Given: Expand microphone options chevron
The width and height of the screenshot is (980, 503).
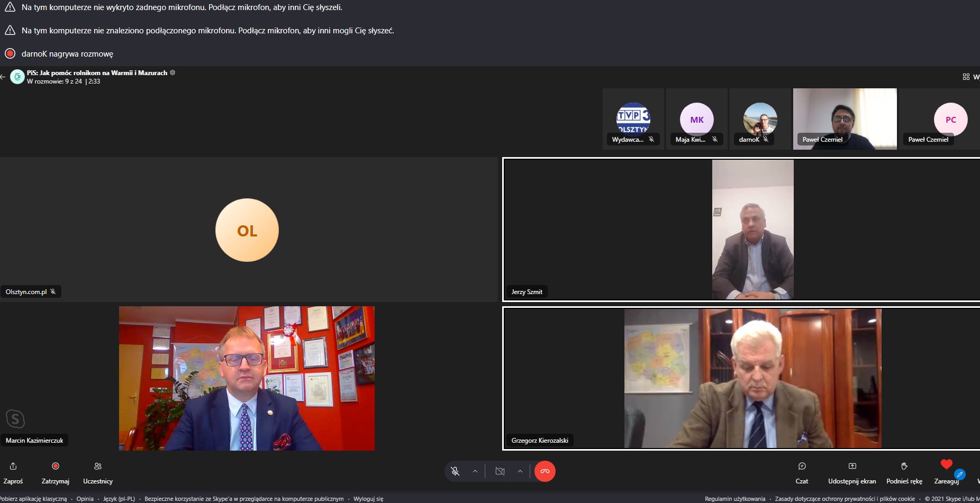Looking at the screenshot, I should [x=475, y=471].
